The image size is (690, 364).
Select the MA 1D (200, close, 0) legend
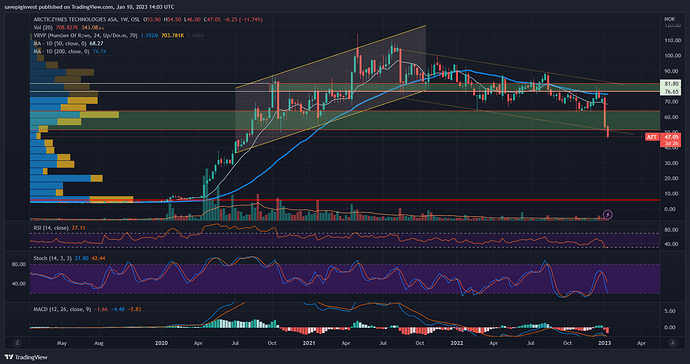point(61,51)
